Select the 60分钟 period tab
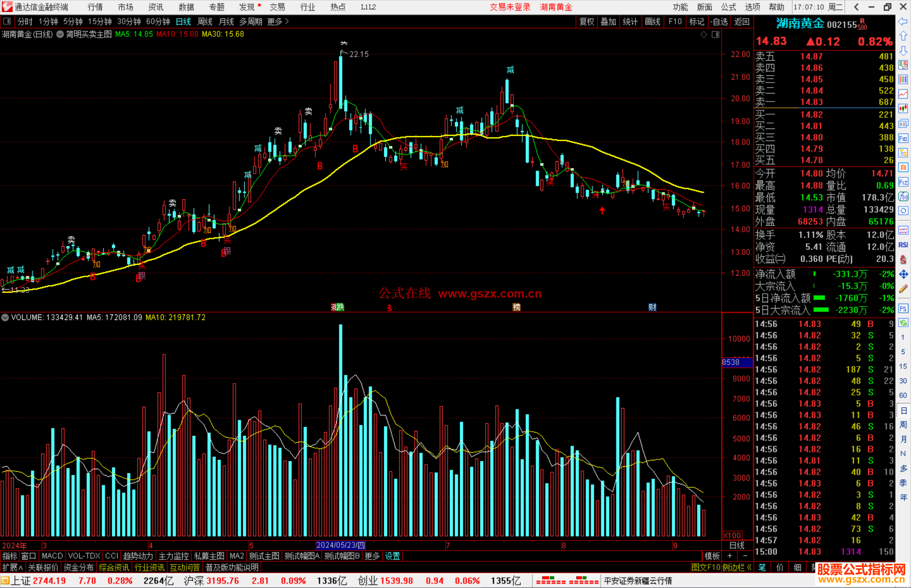Image resolution: width=911 pixels, height=588 pixels. (158, 21)
